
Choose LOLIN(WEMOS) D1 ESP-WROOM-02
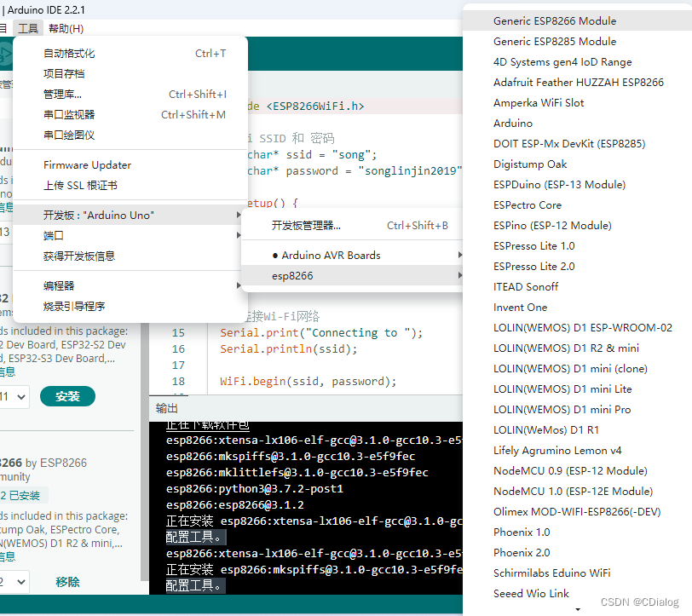coord(577,327)
